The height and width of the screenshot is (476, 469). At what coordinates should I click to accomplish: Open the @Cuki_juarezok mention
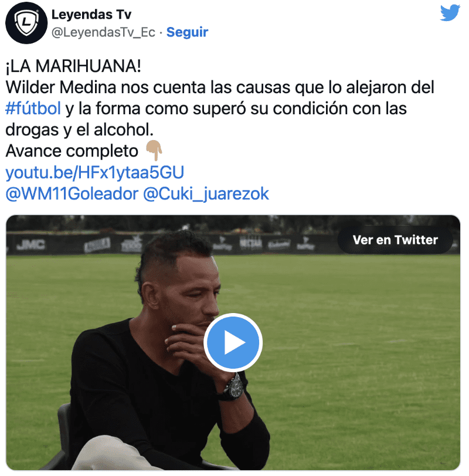[x=206, y=193]
